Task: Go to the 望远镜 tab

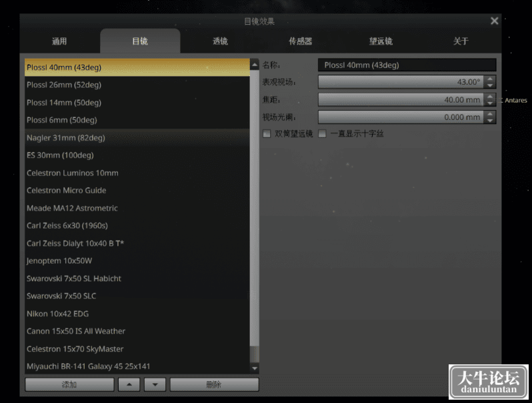Action: pyautogui.click(x=381, y=41)
